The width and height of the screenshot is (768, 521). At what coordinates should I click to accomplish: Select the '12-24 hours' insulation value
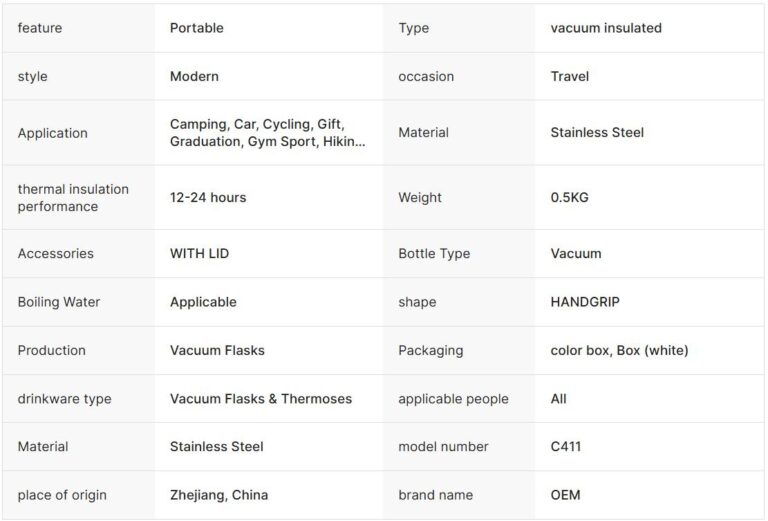pos(208,197)
